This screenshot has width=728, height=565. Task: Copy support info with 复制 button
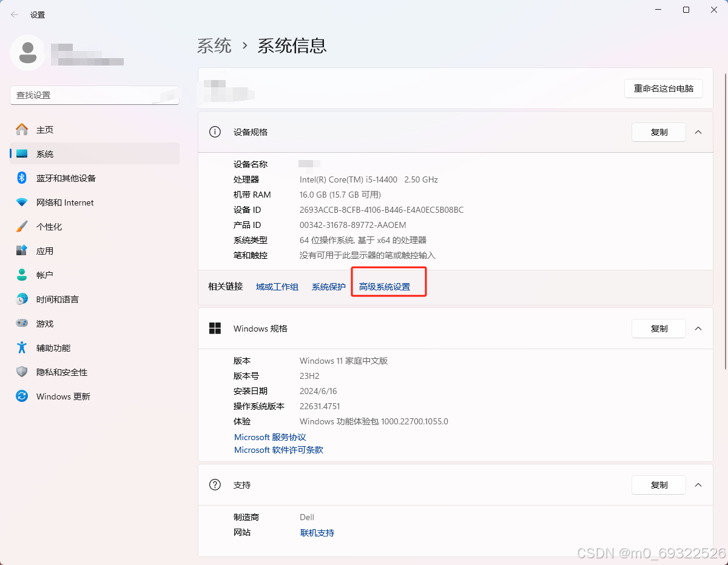659,485
